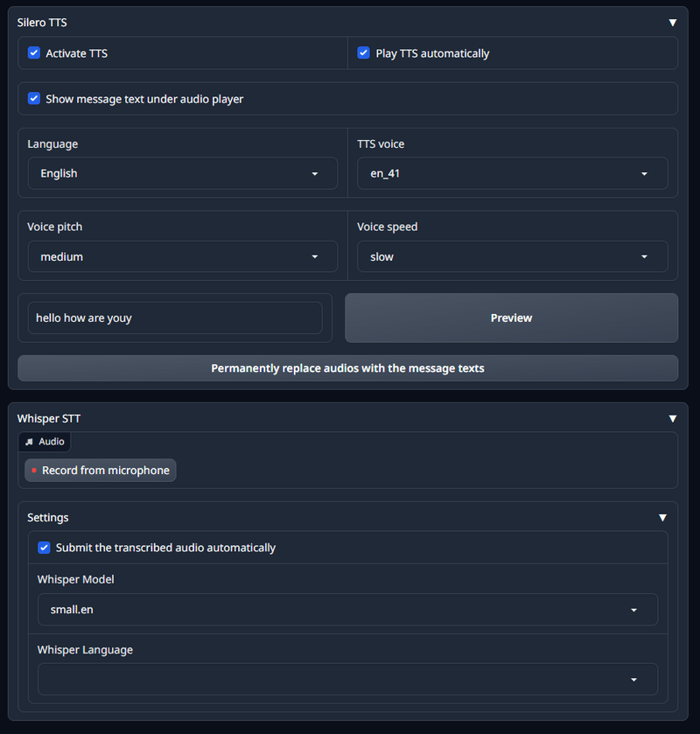Click the Language dropdown arrow icon
This screenshot has height=734, width=700.
pyautogui.click(x=315, y=174)
